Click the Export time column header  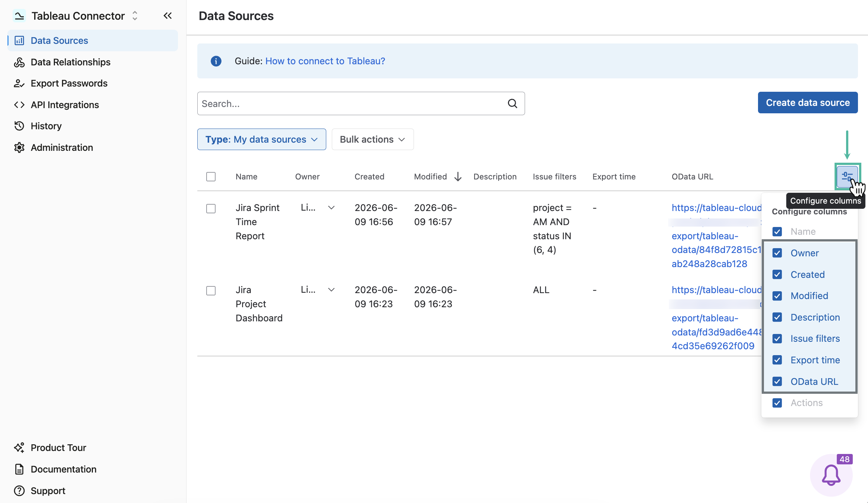click(x=614, y=176)
